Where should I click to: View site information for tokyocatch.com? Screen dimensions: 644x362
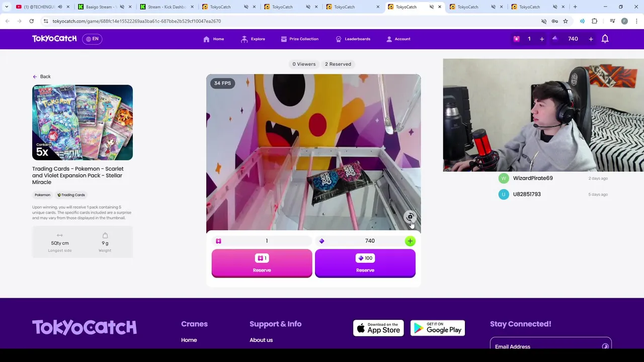point(46,21)
